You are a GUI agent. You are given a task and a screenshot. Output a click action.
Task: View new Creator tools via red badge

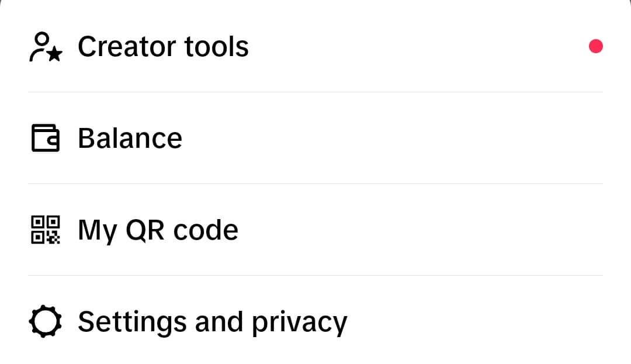595,46
